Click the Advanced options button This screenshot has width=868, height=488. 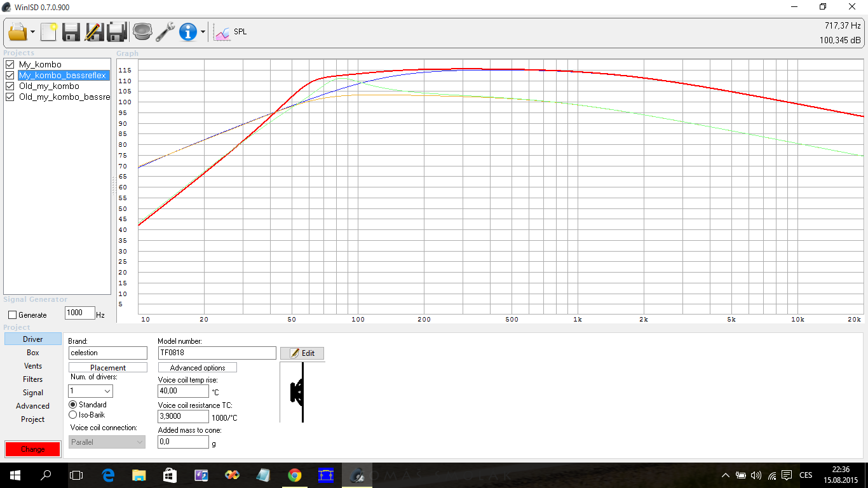click(x=197, y=368)
